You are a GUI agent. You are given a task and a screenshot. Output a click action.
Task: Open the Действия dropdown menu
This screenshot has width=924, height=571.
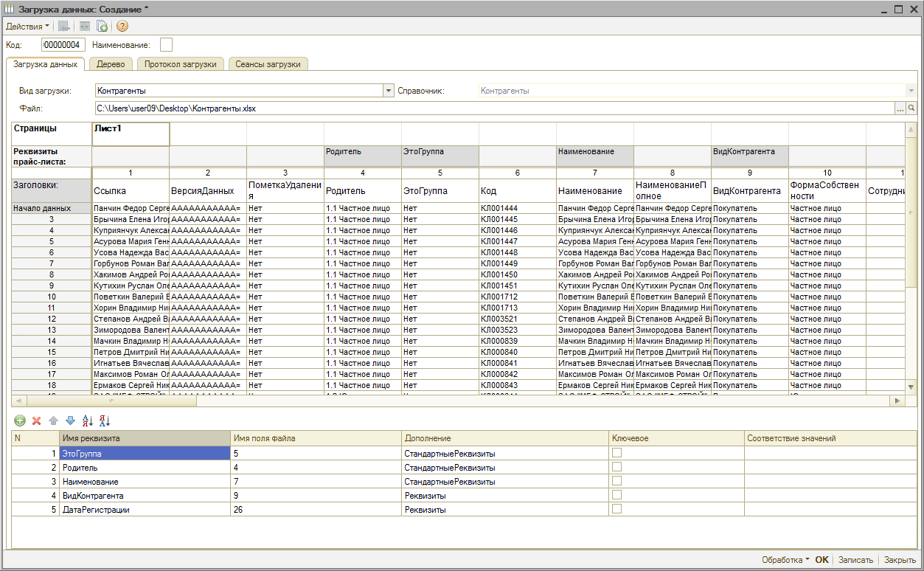click(27, 27)
